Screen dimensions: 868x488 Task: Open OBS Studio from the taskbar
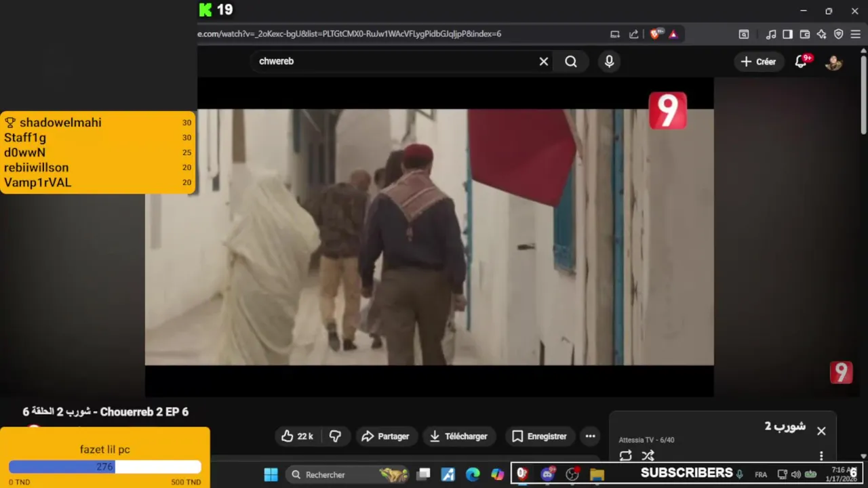572,474
